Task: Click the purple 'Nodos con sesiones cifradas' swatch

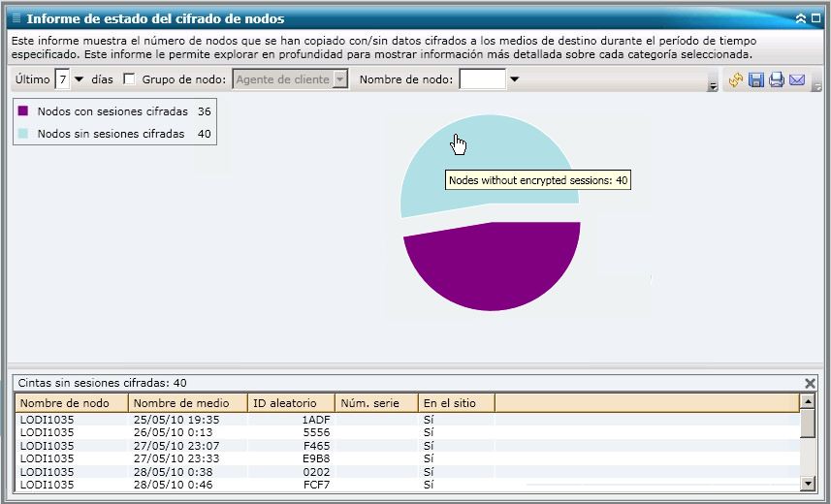Action: tap(23, 111)
